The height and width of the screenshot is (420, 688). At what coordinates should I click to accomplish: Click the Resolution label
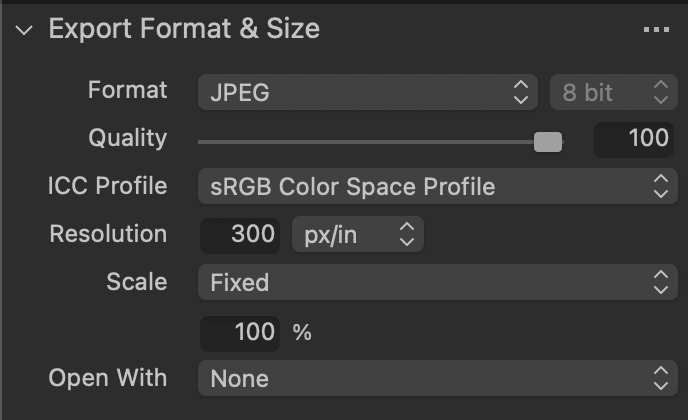(108, 233)
